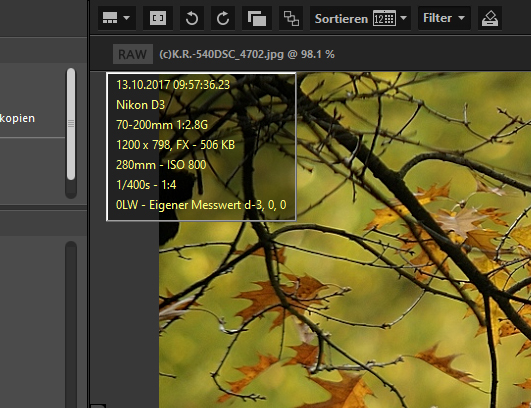Image resolution: width=531 pixels, height=408 pixels.
Task: Toggle the fit-to-frame view icon
Action: (x=158, y=18)
